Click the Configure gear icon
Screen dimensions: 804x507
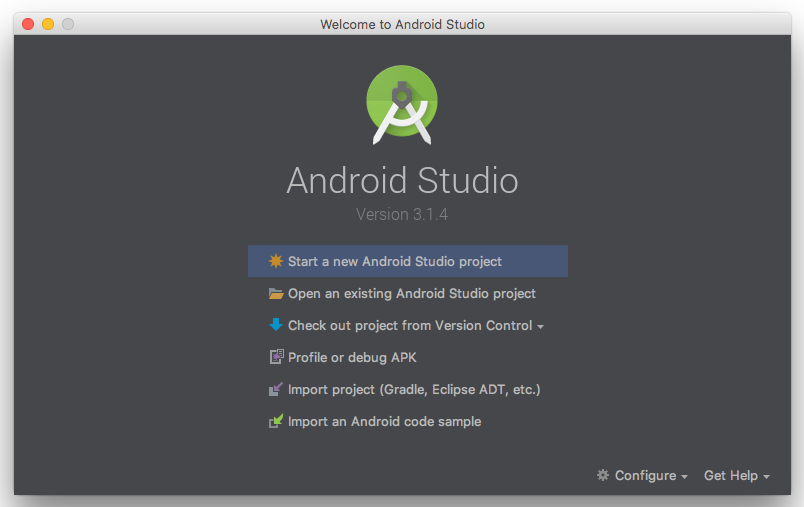[x=603, y=475]
